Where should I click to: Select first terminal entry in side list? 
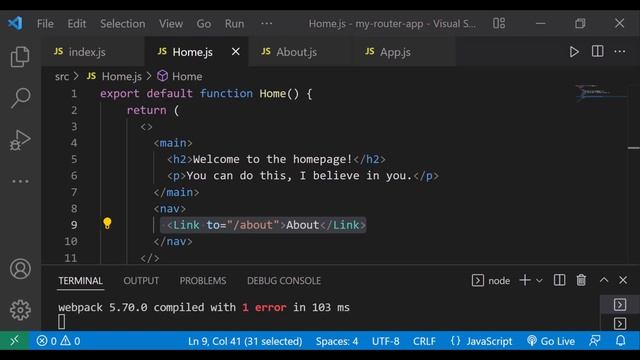(620, 304)
